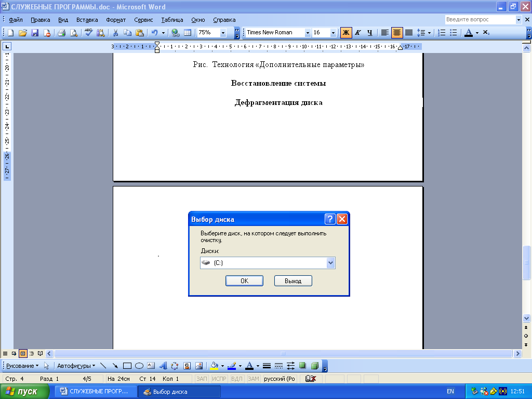The image size is (532, 399).
Task: Toggle ЗАМ overtype mode in status bar
Action: (x=254, y=379)
